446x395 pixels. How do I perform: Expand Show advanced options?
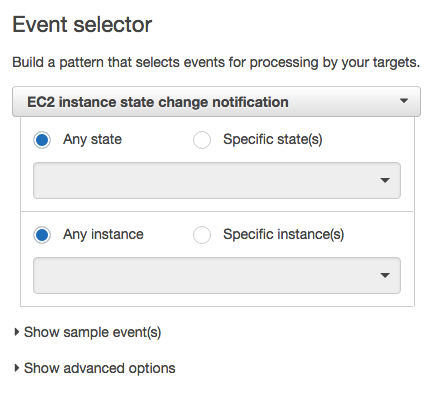94,368
